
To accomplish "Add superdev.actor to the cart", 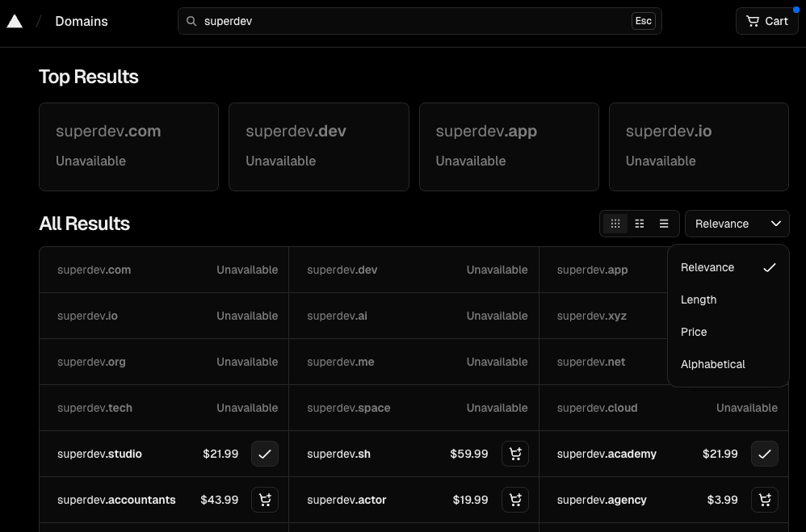I will (515, 500).
